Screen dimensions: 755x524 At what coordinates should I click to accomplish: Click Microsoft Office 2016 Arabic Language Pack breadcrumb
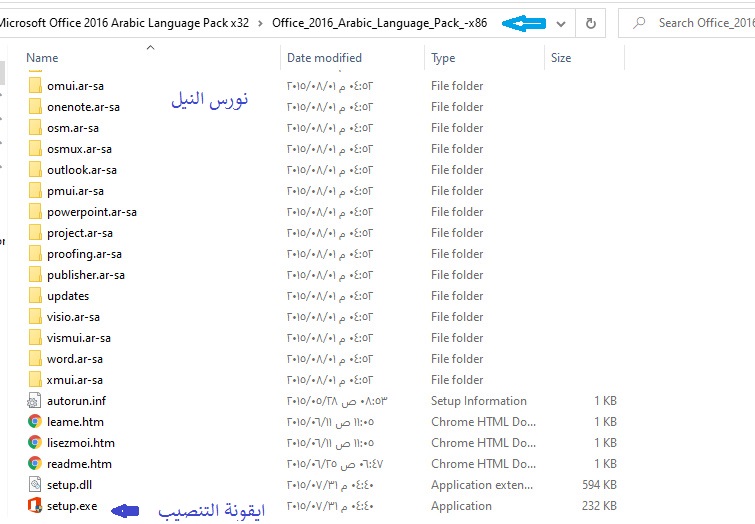(125, 22)
